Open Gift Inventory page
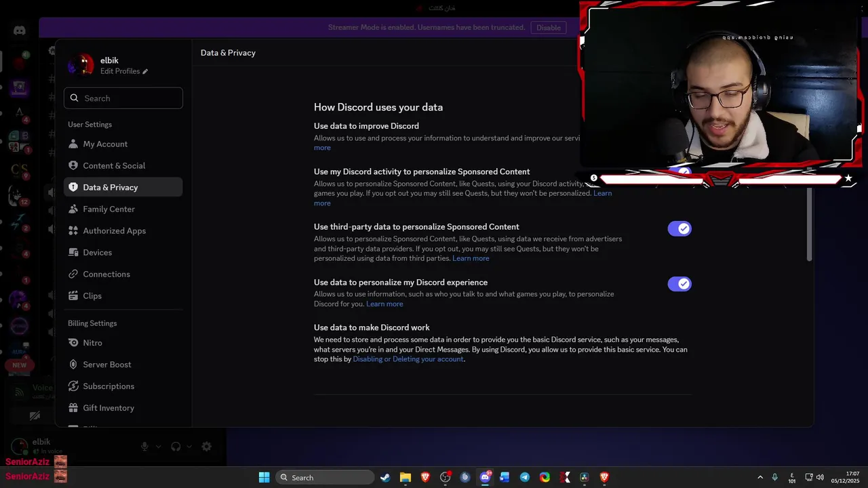Image resolution: width=868 pixels, height=488 pixels. pyautogui.click(x=123, y=407)
